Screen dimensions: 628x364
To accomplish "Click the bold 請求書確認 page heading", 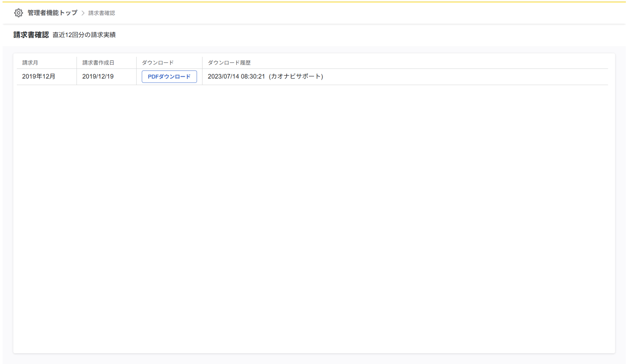I will tap(31, 35).
